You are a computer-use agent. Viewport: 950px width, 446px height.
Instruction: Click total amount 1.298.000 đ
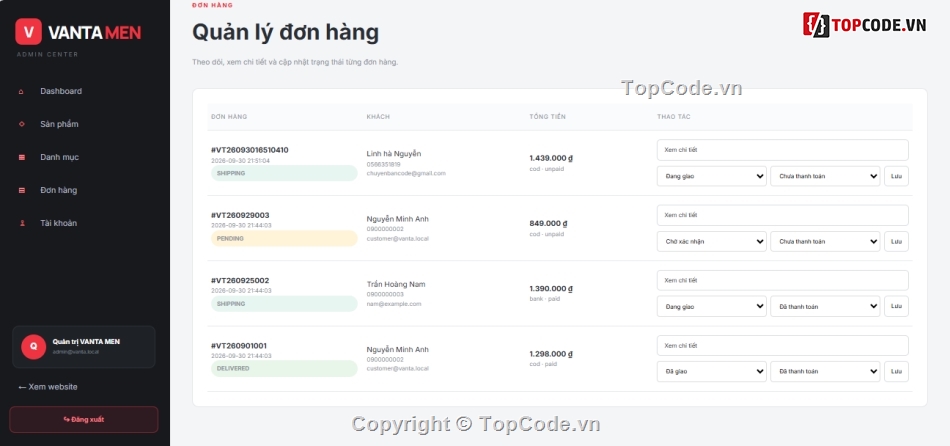click(x=551, y=354)
